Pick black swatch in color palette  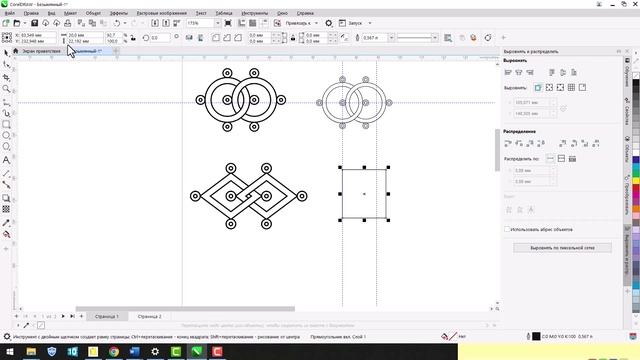pyautogui.click(x=636, y=83)
